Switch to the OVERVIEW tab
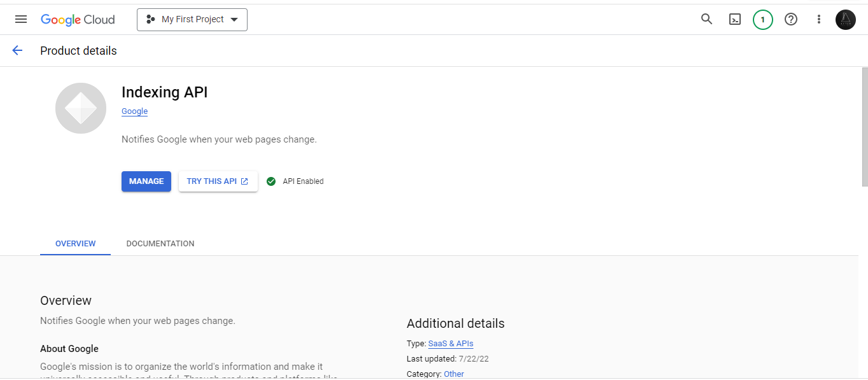This screenshot has height=380, width=868. [75, 244]
